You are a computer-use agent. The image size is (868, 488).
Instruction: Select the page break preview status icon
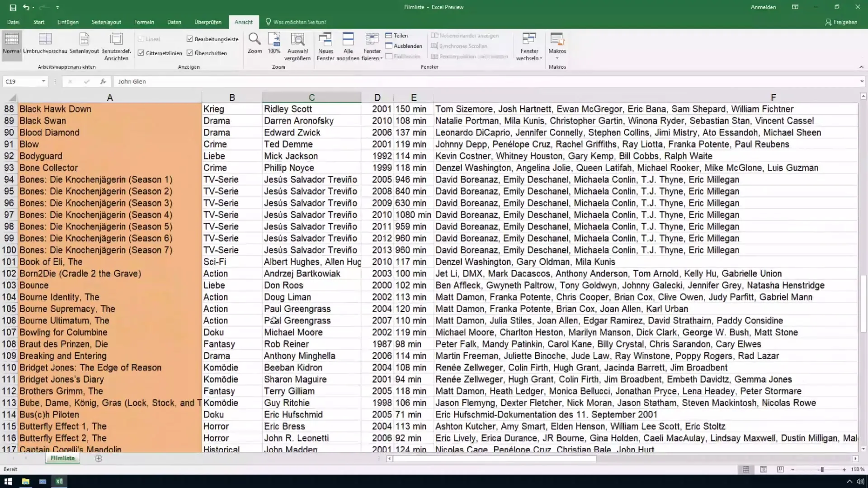pyautogui.click(x=780, y=470)
